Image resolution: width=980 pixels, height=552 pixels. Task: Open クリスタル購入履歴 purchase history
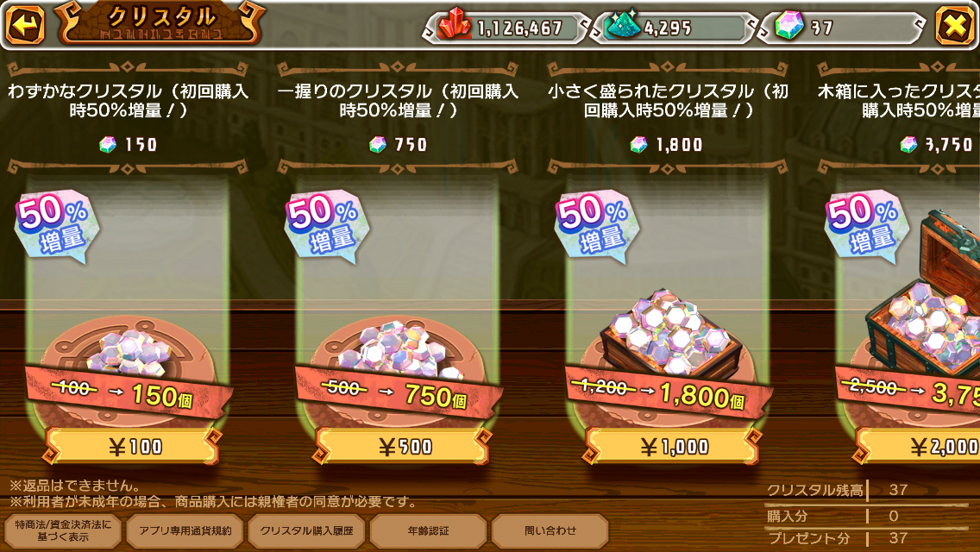click(306, 530)
